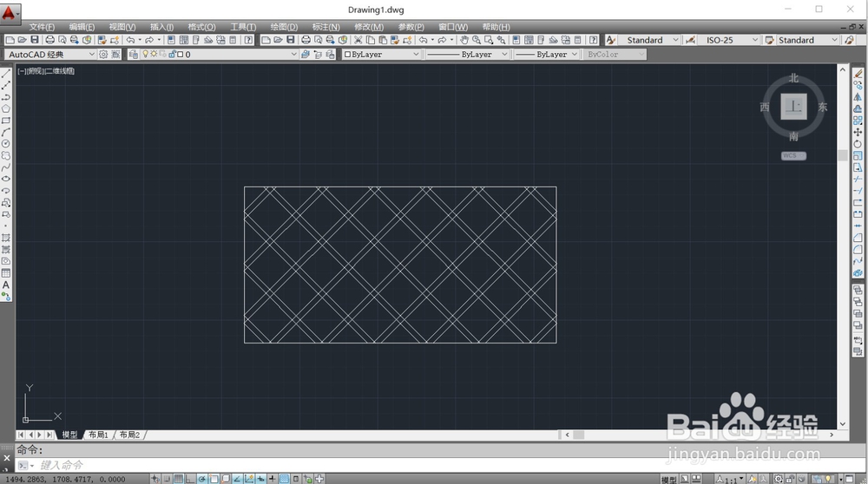
Task: Click the coordinates readout in status bar
Action: coord(65,479)
